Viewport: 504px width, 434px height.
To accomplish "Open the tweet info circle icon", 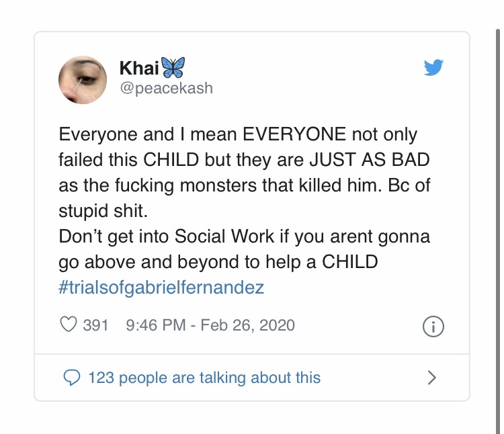I will [x=433, y=327].
